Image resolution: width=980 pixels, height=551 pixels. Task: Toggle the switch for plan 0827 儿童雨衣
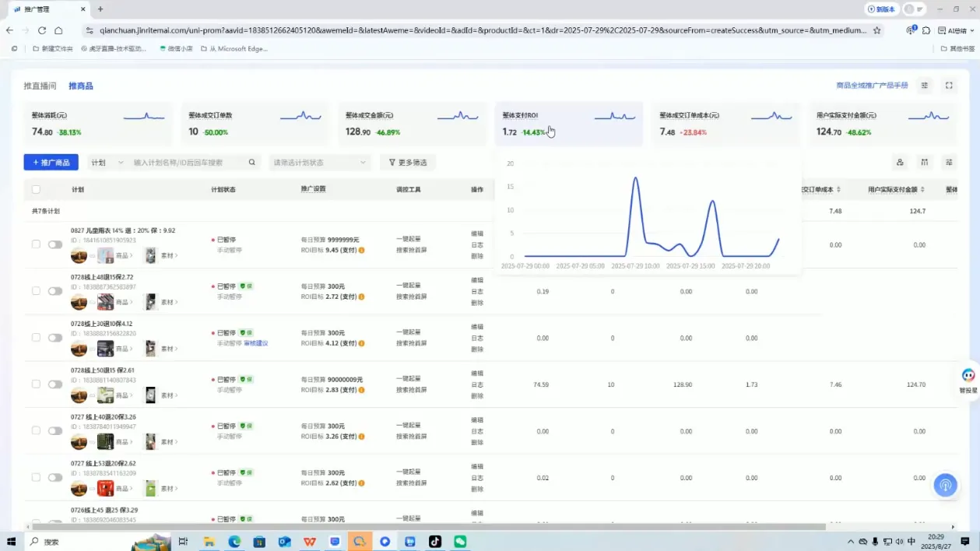point(55,244)
